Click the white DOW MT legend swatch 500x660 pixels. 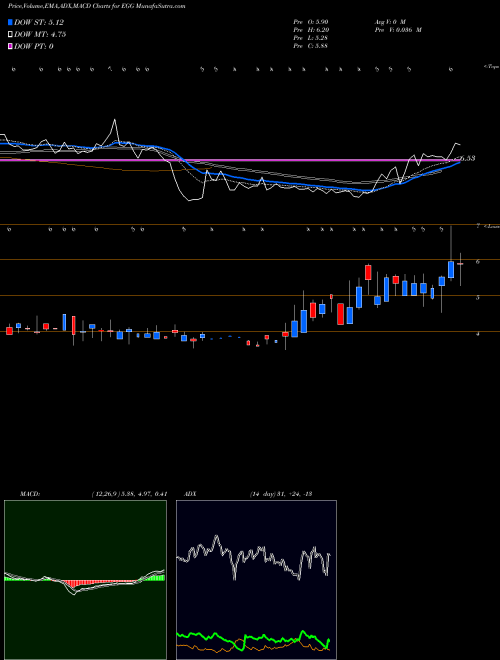[10, 35]
